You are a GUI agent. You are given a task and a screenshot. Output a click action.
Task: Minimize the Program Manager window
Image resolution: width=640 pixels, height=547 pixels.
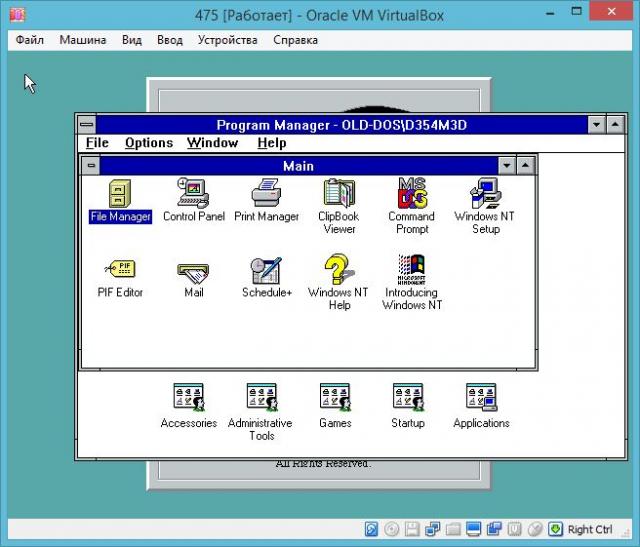(596, 125)
